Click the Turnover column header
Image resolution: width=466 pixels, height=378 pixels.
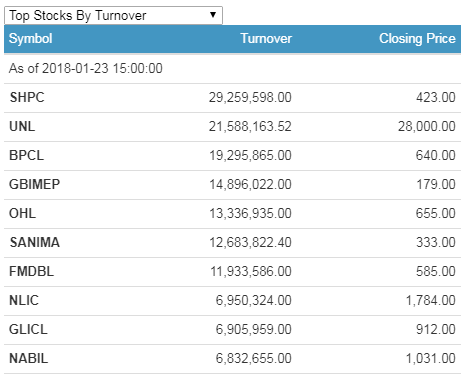click(266, 38)
